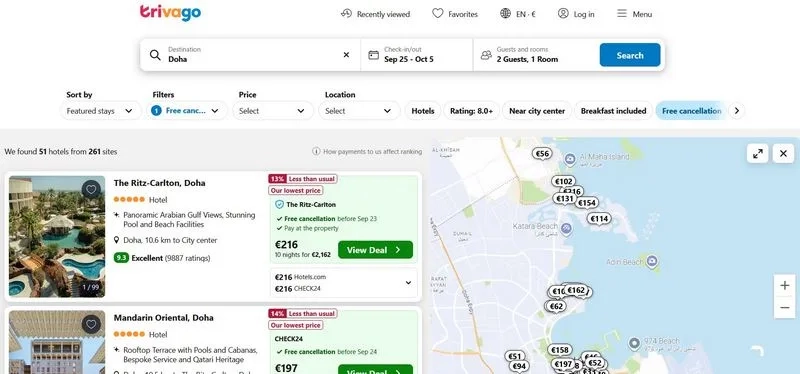This screenshot has width=800, height=374.
Task: Toggle the Rating: 8.0+ filter chip
Action: coord(471,111)
